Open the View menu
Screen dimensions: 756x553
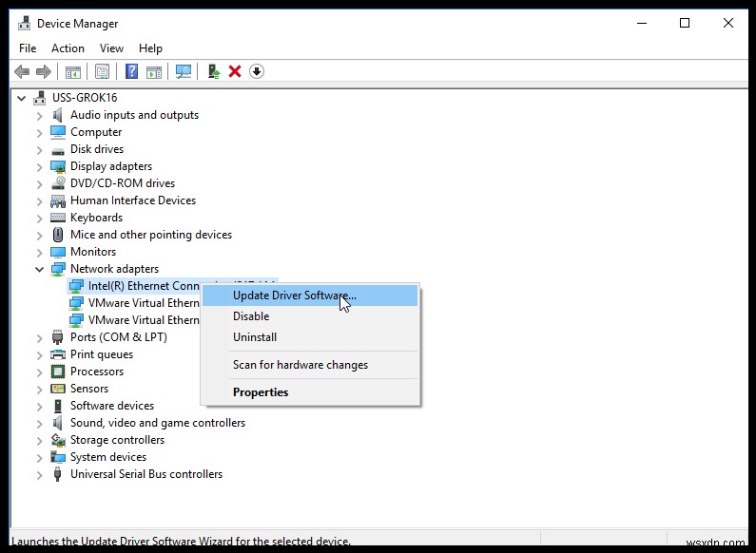coord(111,48)
